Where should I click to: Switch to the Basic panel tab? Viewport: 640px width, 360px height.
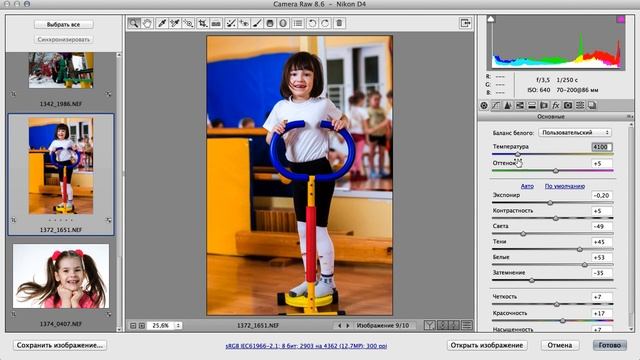[x=484, y=105]
